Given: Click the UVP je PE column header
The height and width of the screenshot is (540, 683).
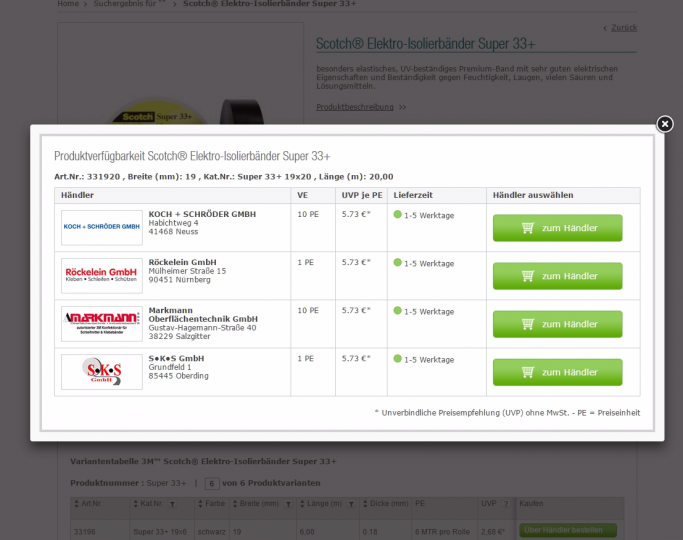Looking at the screenshot, I should (362, 195).
